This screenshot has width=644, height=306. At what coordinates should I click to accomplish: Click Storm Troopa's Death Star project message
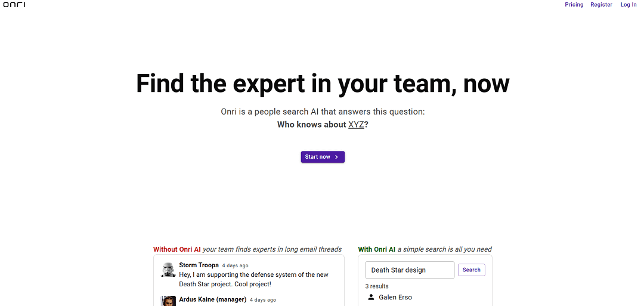coord(254,279)
